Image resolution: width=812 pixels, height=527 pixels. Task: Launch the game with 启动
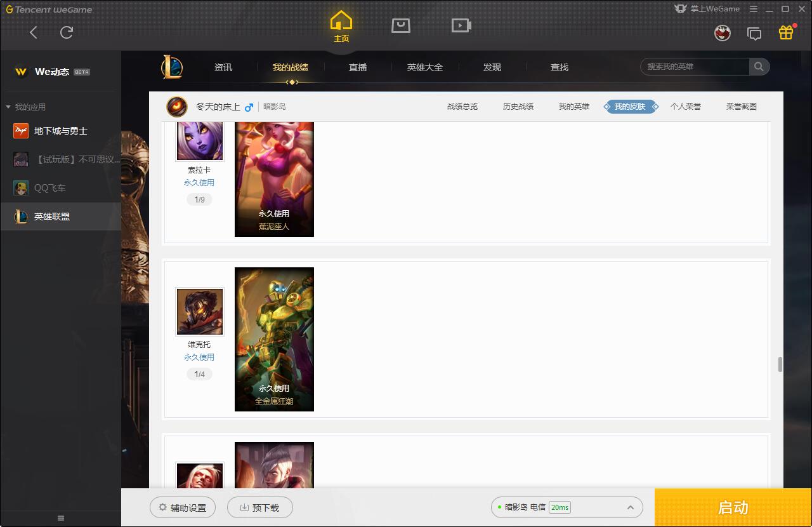tap(733, 507)
